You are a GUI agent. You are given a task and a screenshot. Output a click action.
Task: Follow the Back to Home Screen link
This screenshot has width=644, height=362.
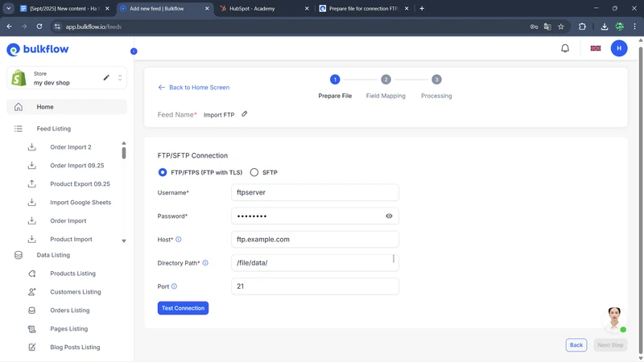coord(194,88)
